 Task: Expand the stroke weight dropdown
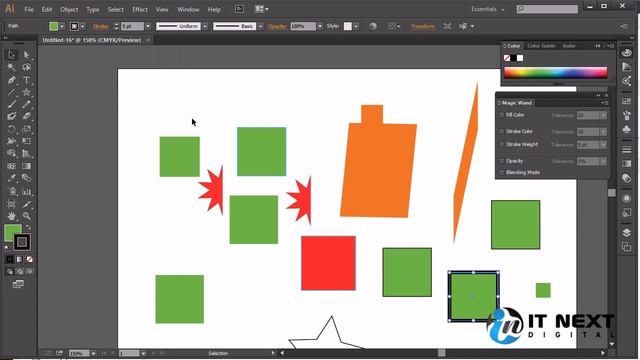pyautogui.click(x=148, y=26)
